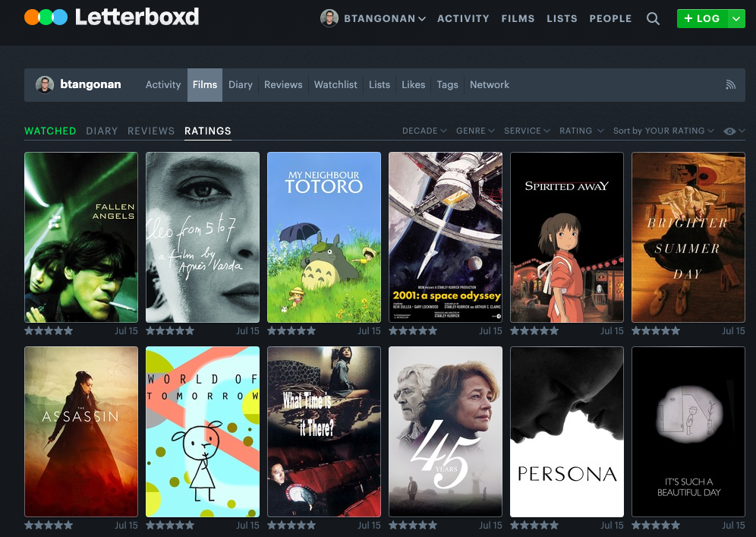Open the Fallen Angels poster
Viewport: 756px width, 537px height.
[x=81, y=238]
